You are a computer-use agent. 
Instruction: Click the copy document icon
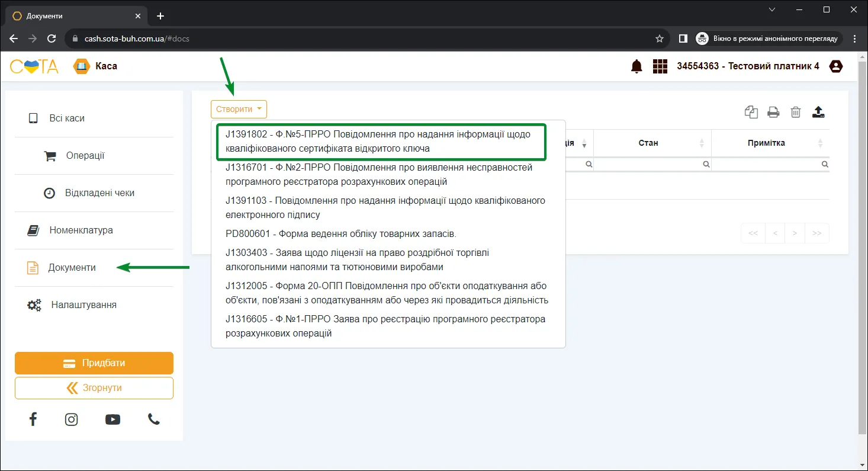(x=751, y=112)
